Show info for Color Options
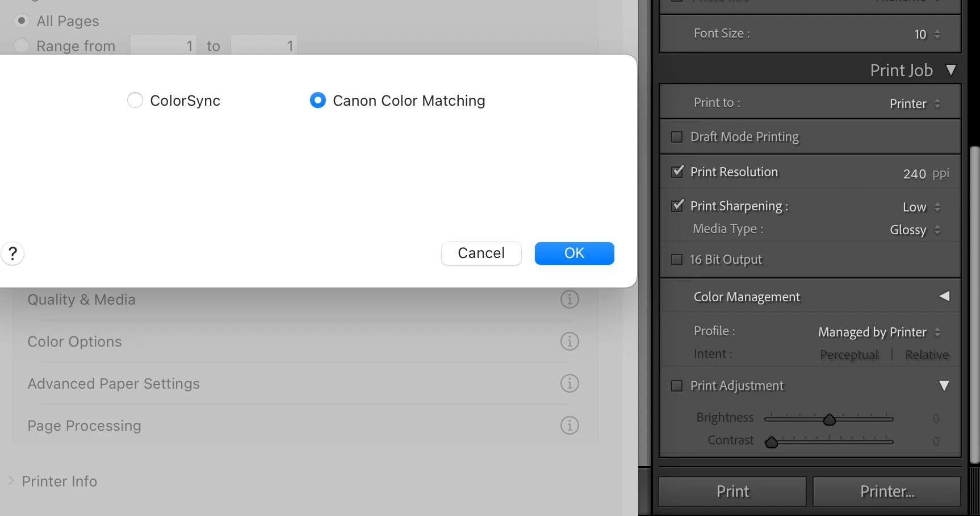Screen dimensions: 980x516 point(569,341)
